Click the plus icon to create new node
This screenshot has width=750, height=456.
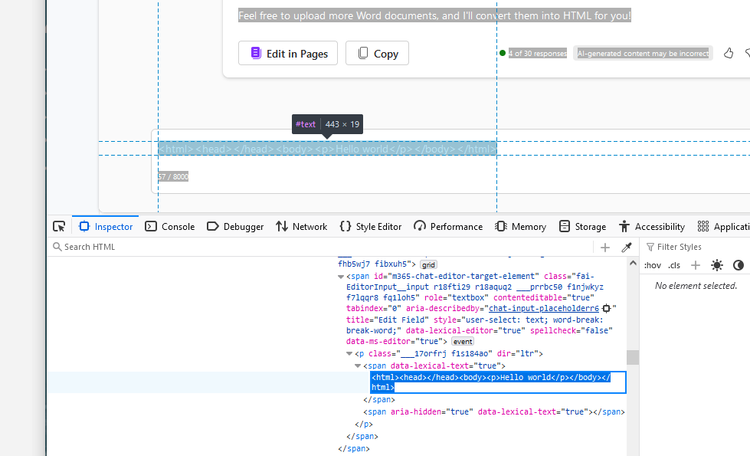(x=605, y=247)
